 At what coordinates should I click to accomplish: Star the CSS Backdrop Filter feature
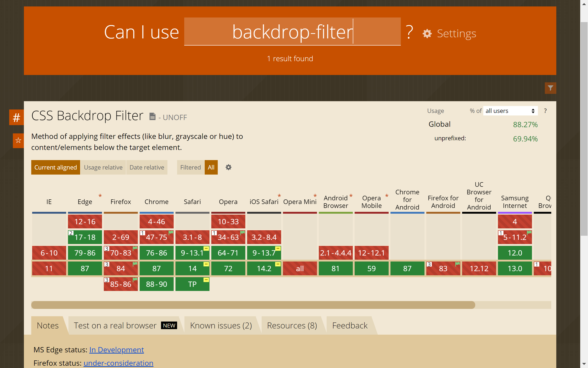coord(18,141)
